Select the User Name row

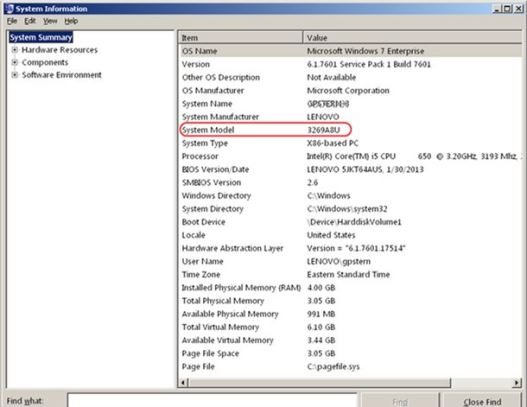(350, 261)
